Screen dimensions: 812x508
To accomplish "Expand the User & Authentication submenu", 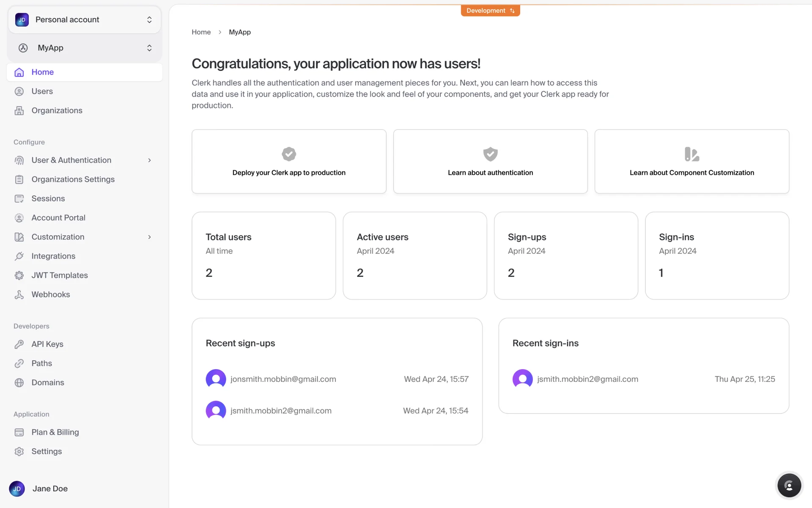I will 149,160.
